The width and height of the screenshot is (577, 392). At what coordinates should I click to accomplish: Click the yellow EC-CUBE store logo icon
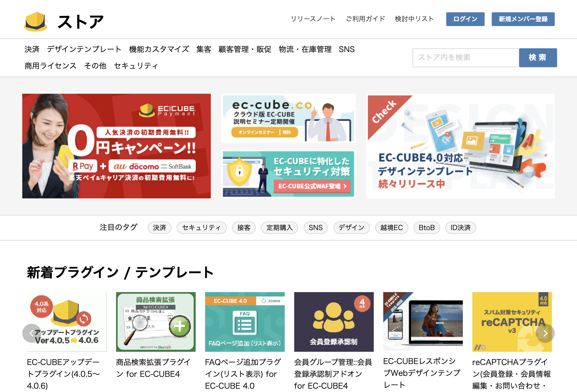coord(36,22)
